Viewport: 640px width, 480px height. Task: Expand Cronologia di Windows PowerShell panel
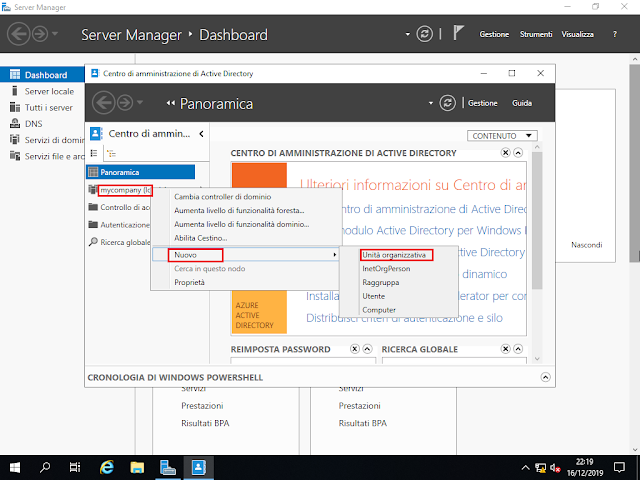click(545, 377)
